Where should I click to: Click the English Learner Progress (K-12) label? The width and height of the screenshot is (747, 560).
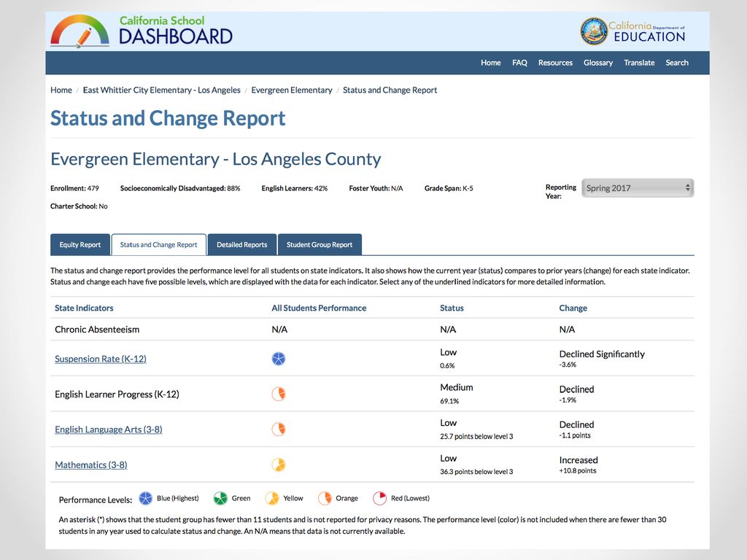[117, 394]
